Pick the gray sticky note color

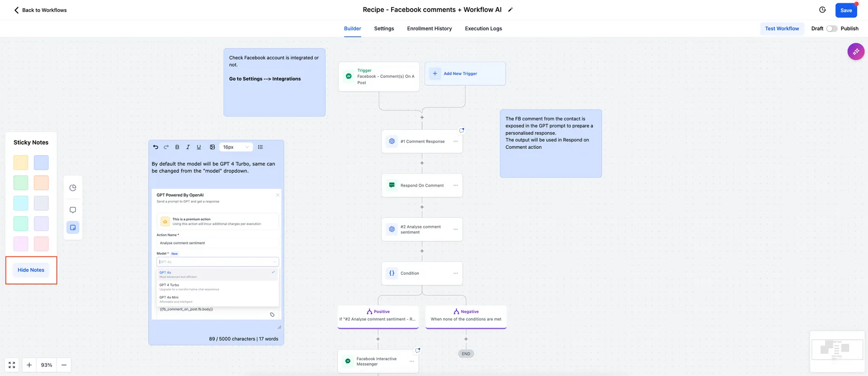click(x=41, y=203)
